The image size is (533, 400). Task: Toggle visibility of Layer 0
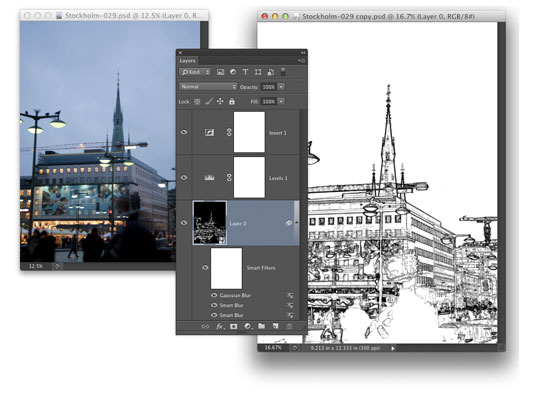click(184, 223)
